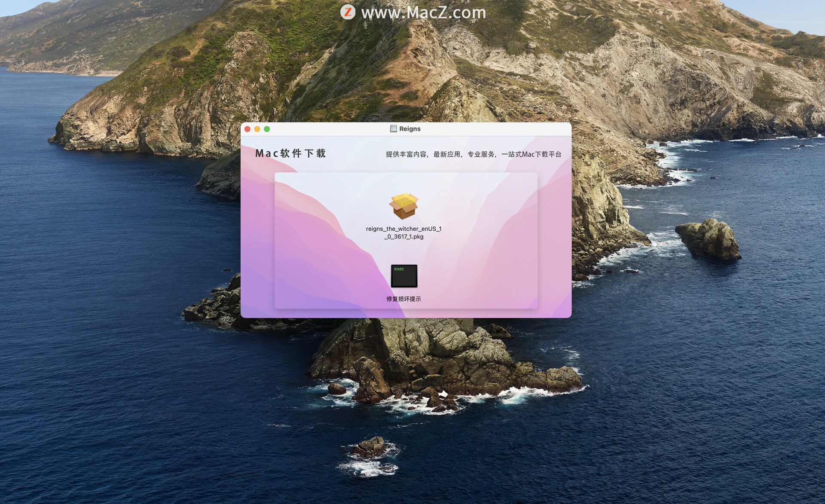Select the black exec terminal file icon
The width and height of the screenshot is (825, 504).
(404, 276)
